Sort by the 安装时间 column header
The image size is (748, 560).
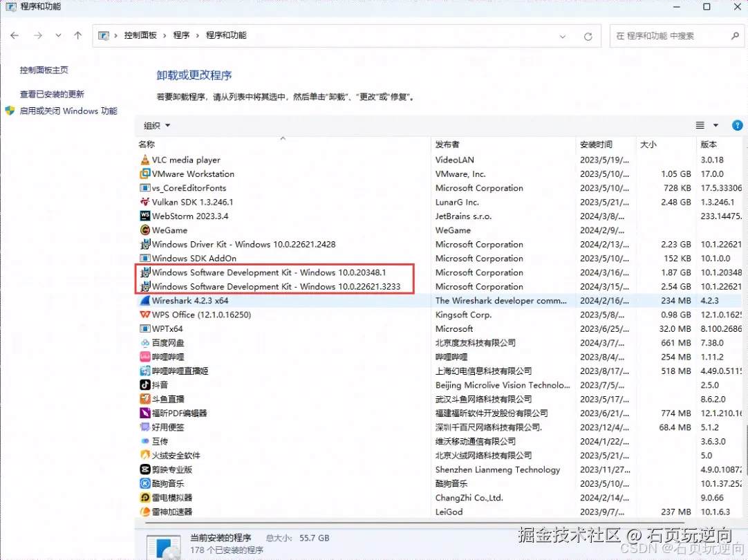(606, 144)
